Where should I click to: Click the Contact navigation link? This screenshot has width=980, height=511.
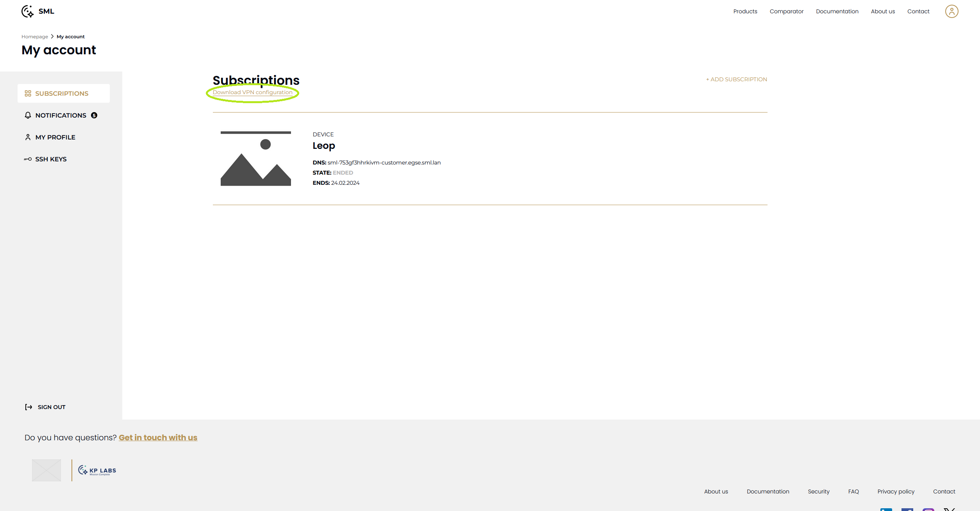point(917,11)
